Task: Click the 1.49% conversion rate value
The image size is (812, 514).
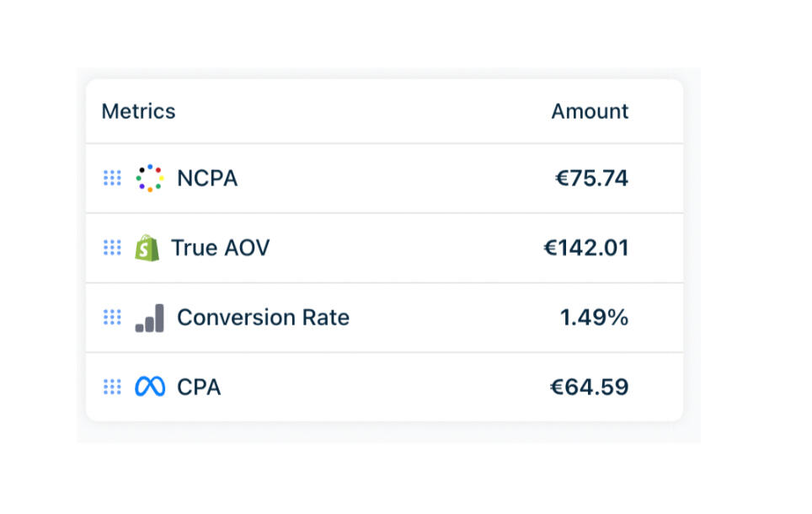Action: (594, 318)
